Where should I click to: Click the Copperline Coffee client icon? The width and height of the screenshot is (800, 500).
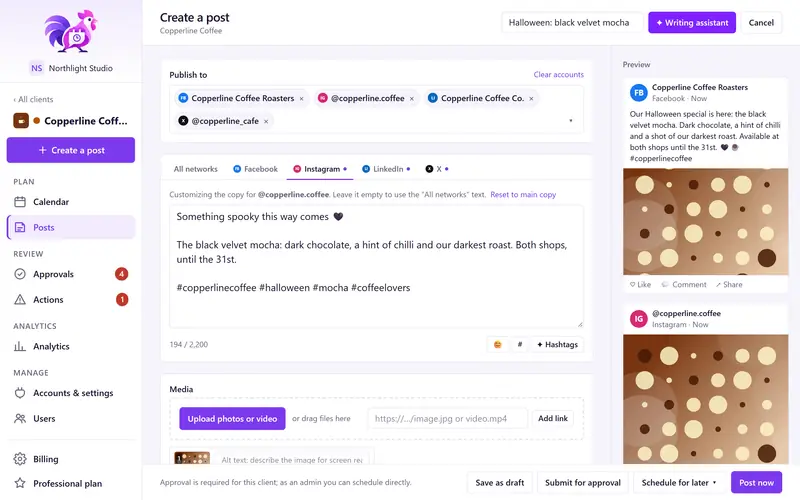pyautogui.click(x=21, y=121)
